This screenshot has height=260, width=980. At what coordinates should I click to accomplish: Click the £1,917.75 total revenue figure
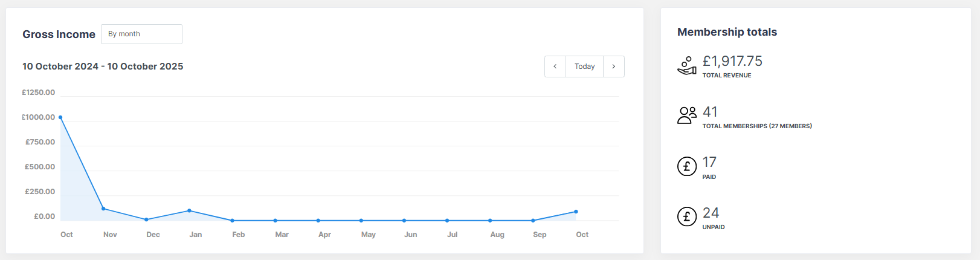(732, 61)
